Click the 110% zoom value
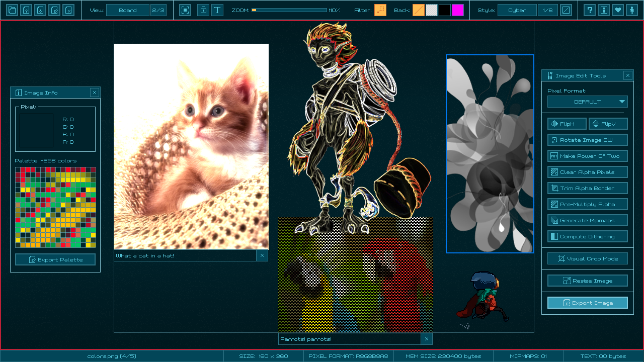The width and height of the screenshot is (644, 362). [334, 10]
